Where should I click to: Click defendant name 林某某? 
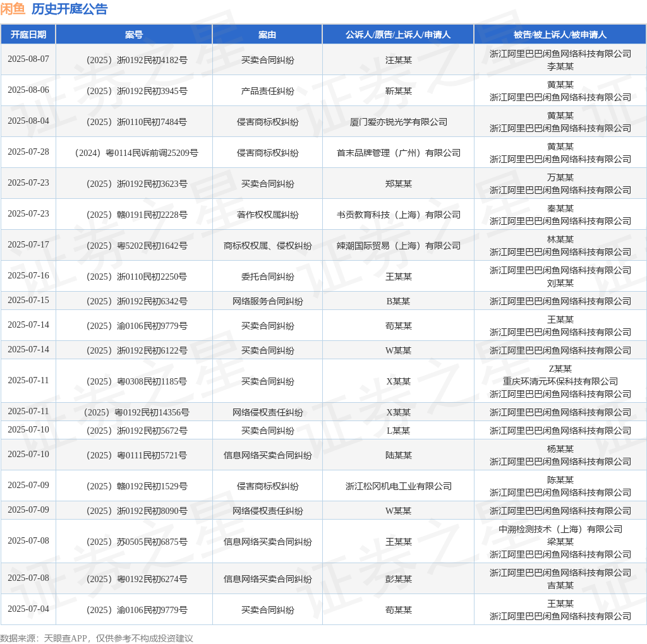560,239
